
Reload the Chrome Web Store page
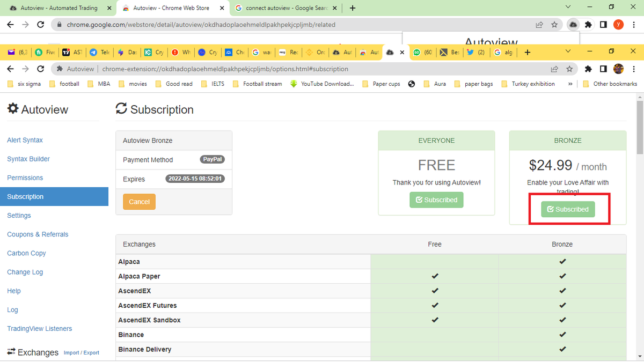click(40, 25)
